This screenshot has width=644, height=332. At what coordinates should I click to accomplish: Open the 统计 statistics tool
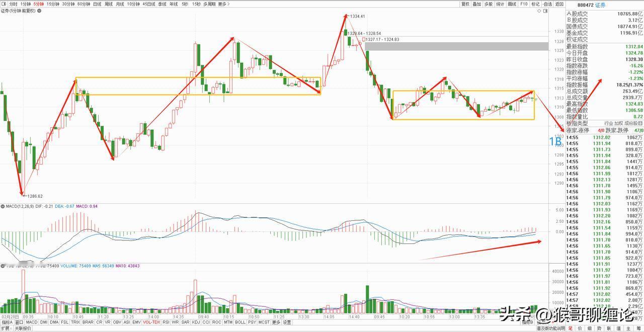500,4
